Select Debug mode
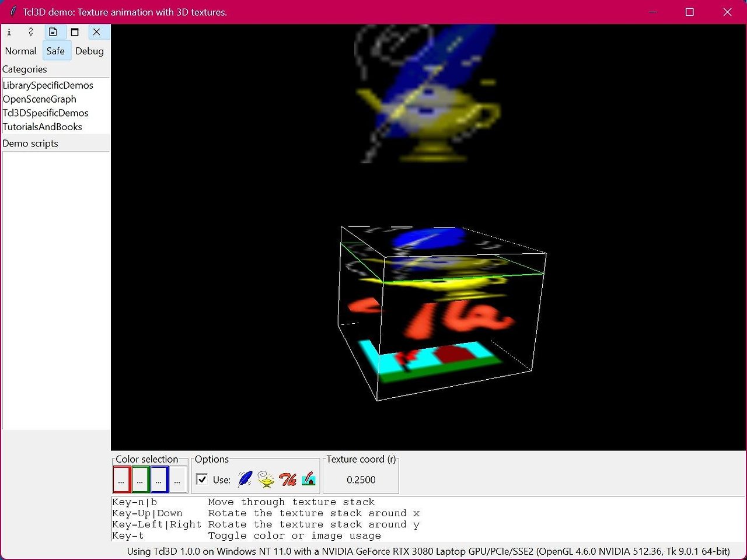This screenshot has height=560, width=747. [x=90, y=51]
